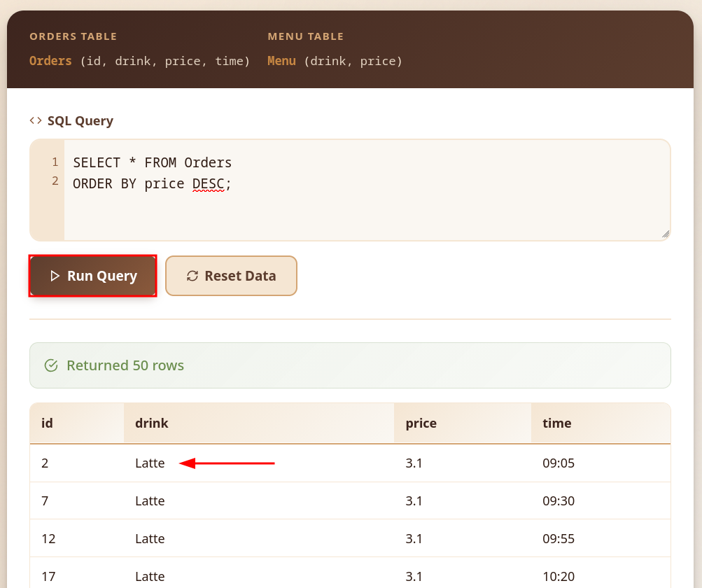Click the line number 1 in the editor gutter

55,162
